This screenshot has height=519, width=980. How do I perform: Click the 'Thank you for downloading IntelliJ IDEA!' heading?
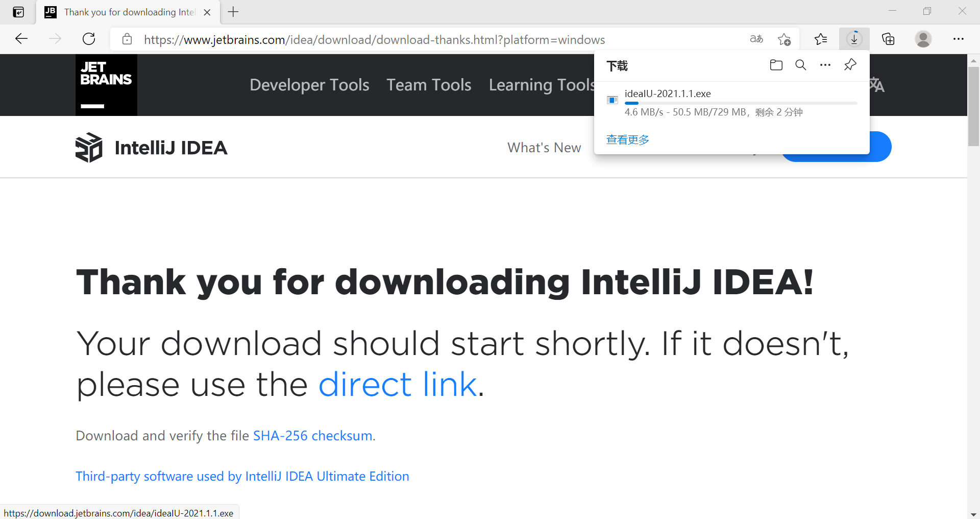pyautogui.click(x=445, y=282)
